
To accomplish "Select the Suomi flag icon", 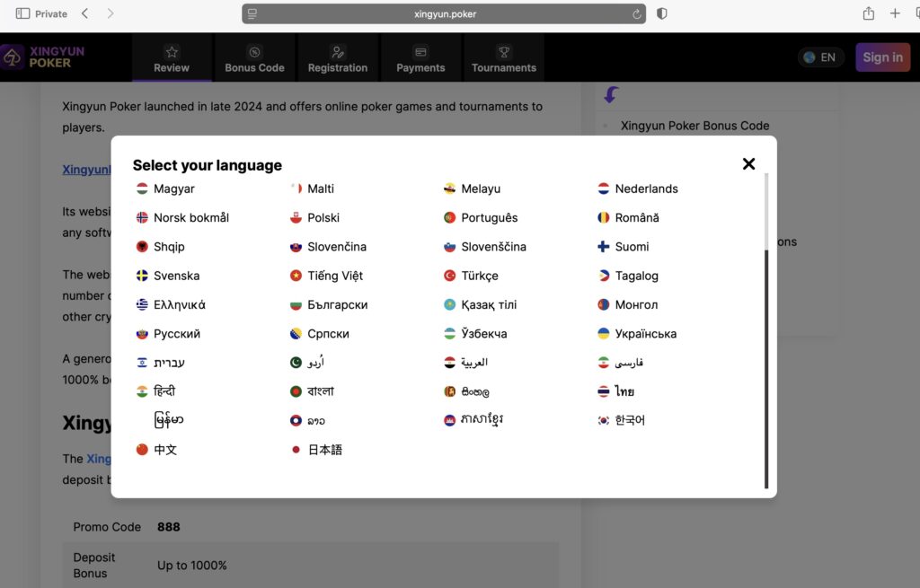I will pos(603,247).
